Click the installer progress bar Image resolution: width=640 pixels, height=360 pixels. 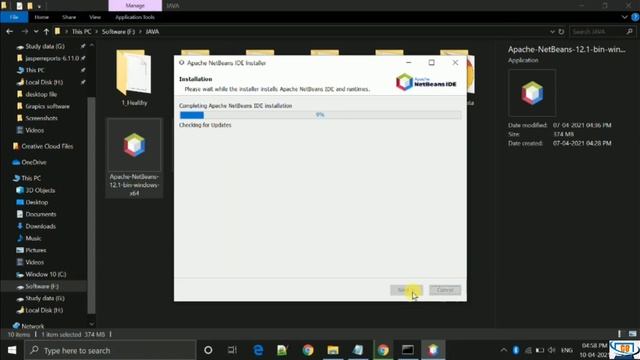coord(320,115)
